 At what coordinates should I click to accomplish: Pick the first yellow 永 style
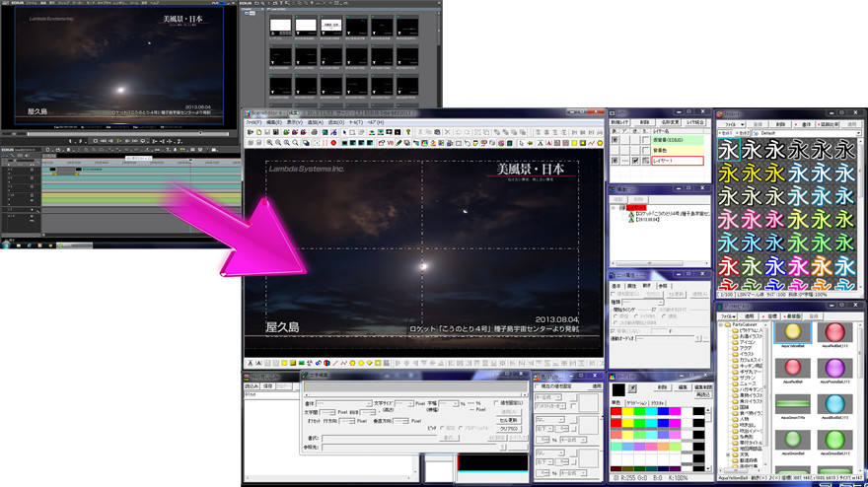[x=729, y=173]
